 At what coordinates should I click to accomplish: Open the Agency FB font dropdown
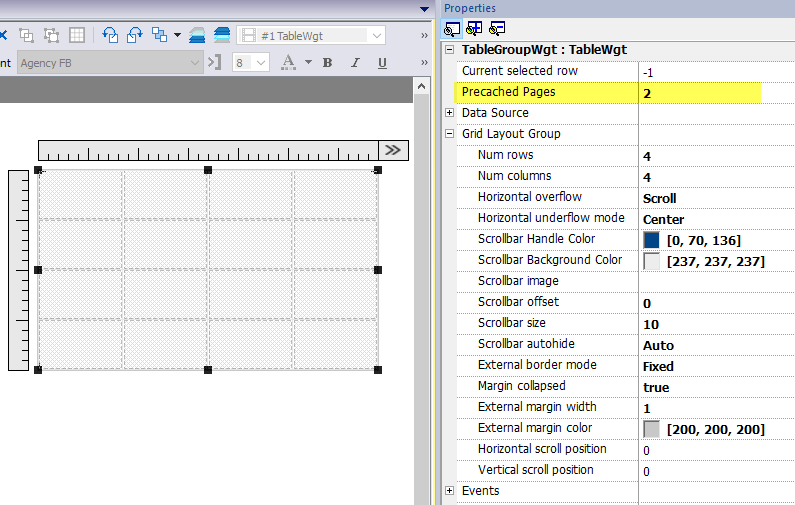(x=196, y=62)
